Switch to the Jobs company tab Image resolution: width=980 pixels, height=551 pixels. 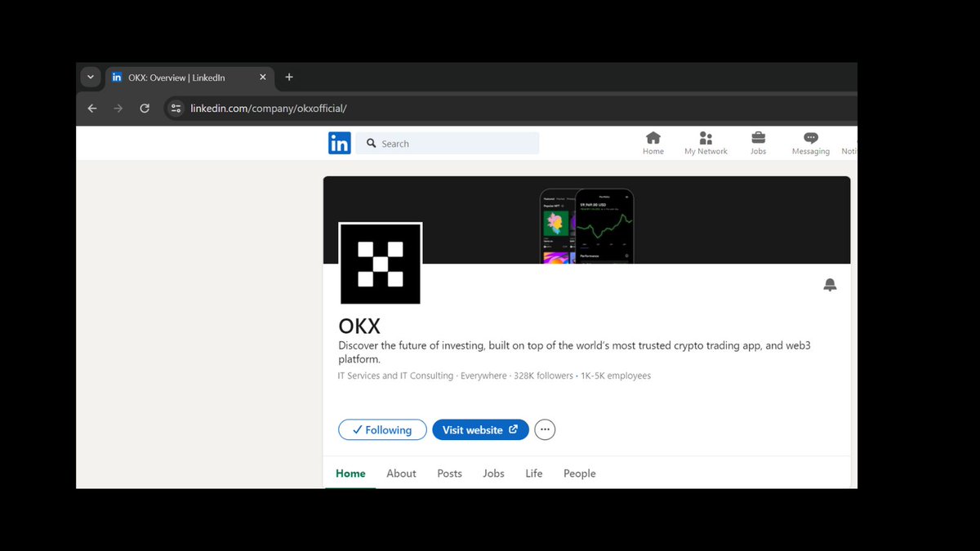493,473
